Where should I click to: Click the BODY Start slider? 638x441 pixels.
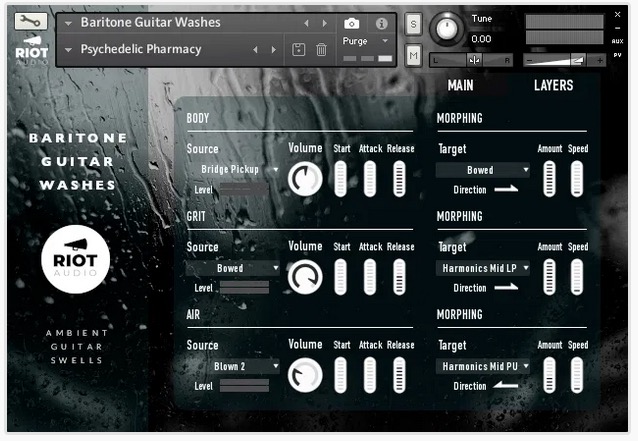341,179
